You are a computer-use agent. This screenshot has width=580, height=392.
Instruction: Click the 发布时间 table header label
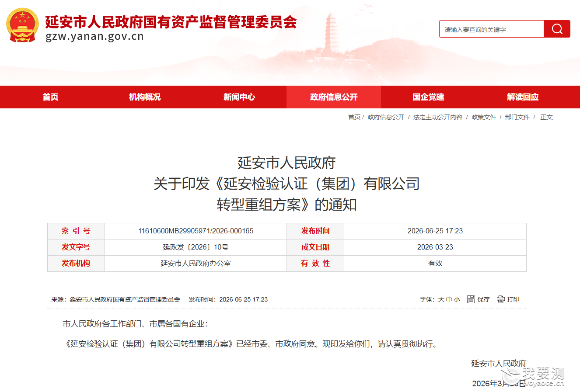pyautogui.click(x=315, y=231)
